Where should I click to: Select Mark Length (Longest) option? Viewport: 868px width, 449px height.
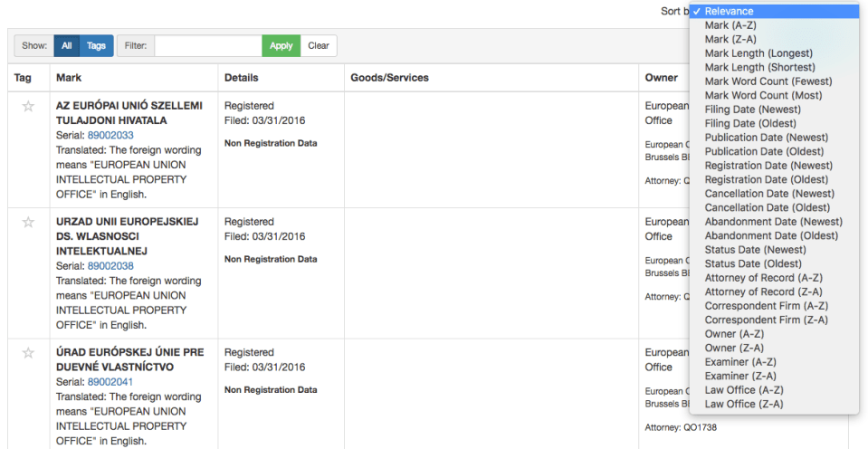point(758,53)
